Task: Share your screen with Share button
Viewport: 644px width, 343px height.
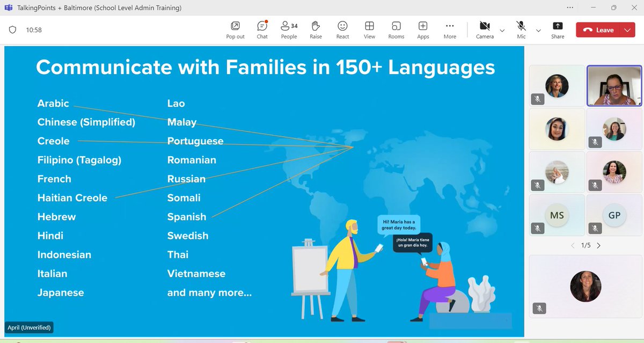Action: pyautogui.click(x=558, y=30)
